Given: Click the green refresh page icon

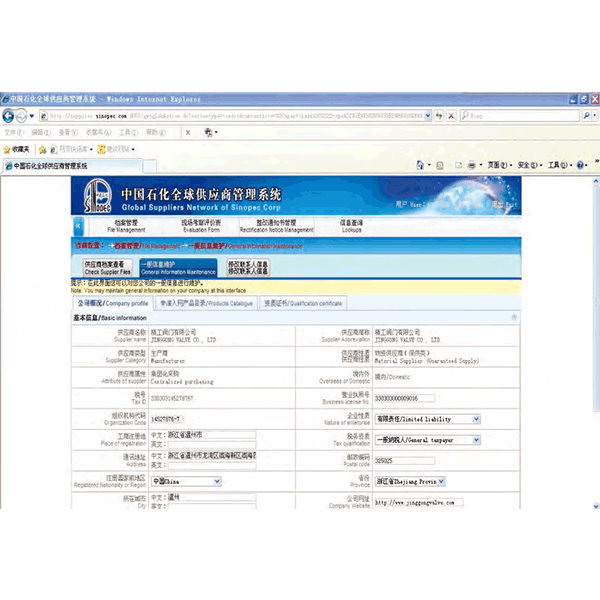Looking at the screenshot, I should (x=439, y=116).
